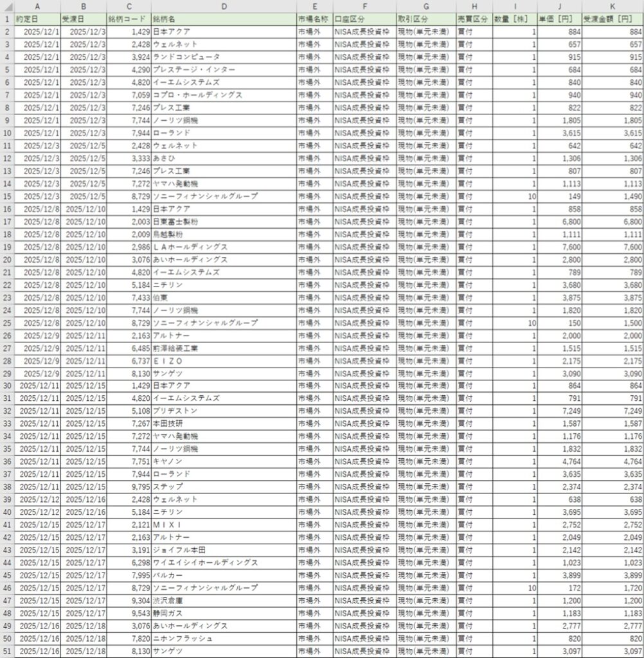Select the 売買区分 header cell
Image resolution: width=644 pixels, height=658 pixels.
point(473,19)
